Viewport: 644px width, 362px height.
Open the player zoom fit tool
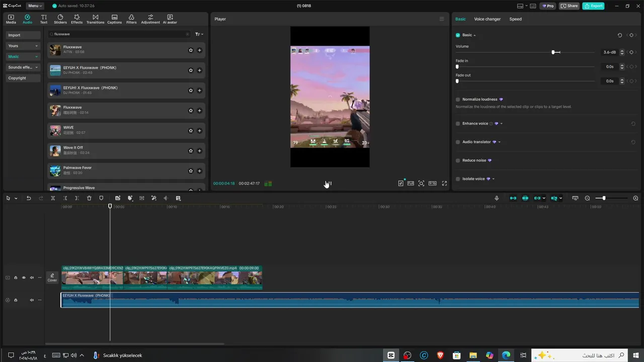[x=421, y=184]
